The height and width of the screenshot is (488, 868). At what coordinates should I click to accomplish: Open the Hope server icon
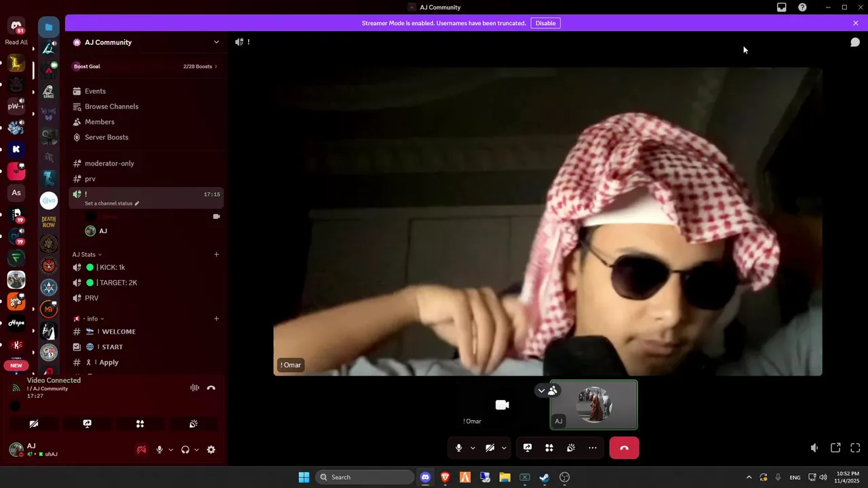[x=16, y=323]
